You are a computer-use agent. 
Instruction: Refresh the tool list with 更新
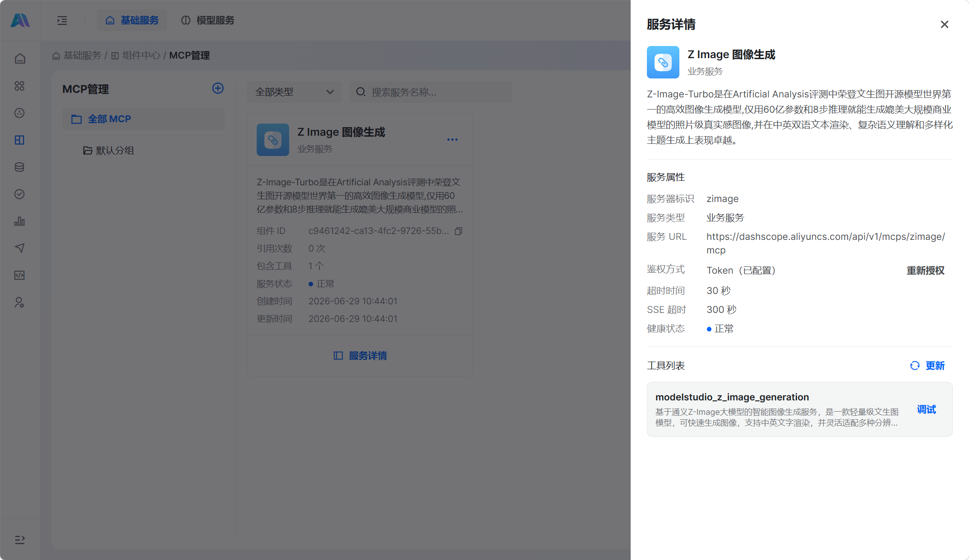coord(927,366)
